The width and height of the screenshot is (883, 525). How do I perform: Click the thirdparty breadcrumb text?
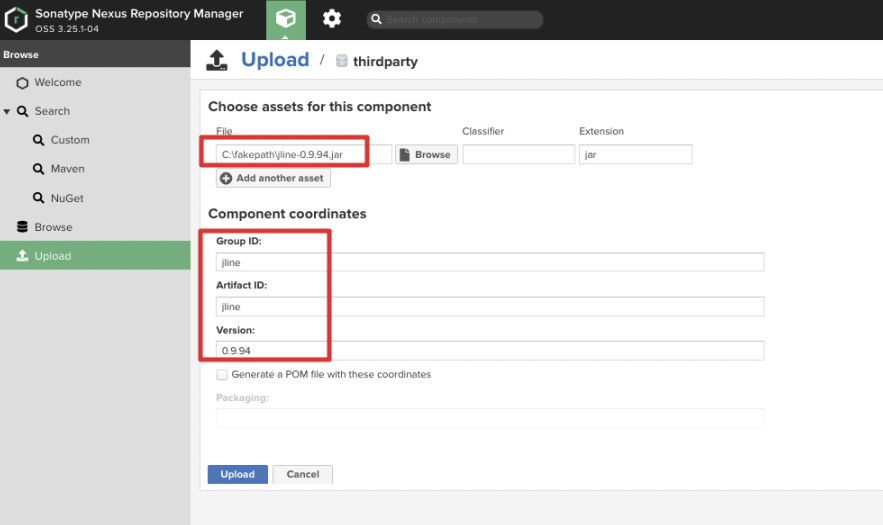pos(385,61)
